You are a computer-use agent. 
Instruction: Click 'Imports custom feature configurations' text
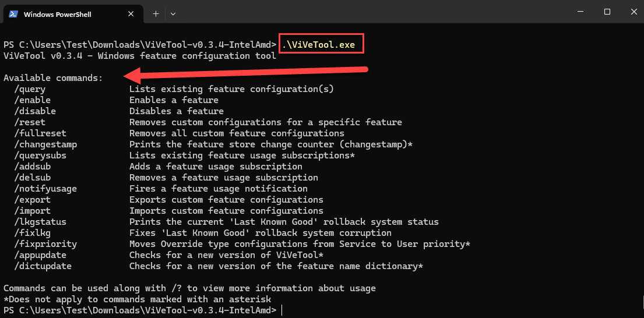point(226,210)
